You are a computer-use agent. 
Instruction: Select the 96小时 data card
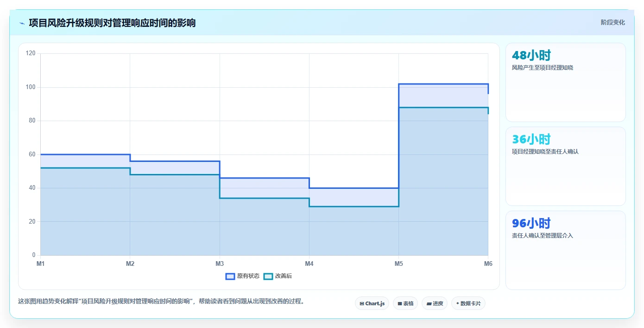coord(566,251)
